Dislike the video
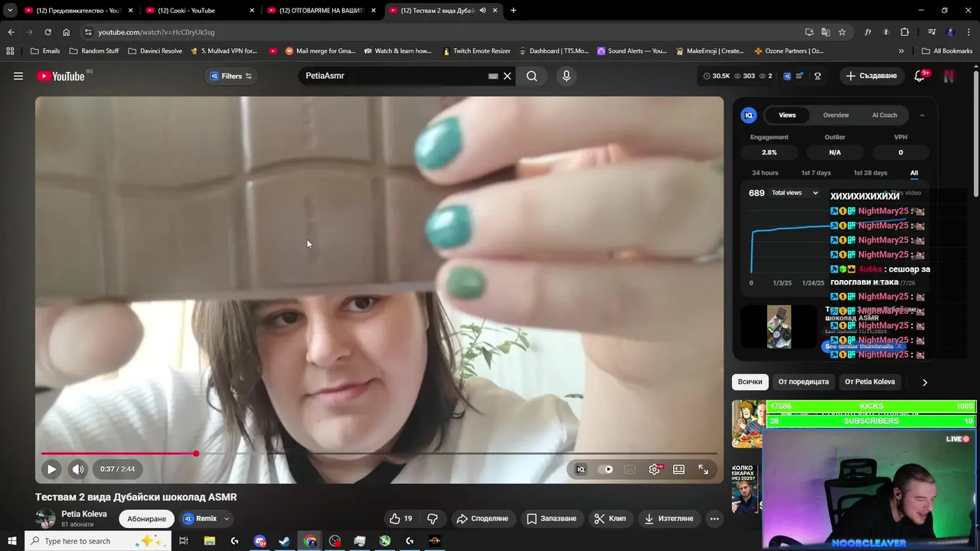Viewport: 980px width, 551px height. click(x=432, y=518)
